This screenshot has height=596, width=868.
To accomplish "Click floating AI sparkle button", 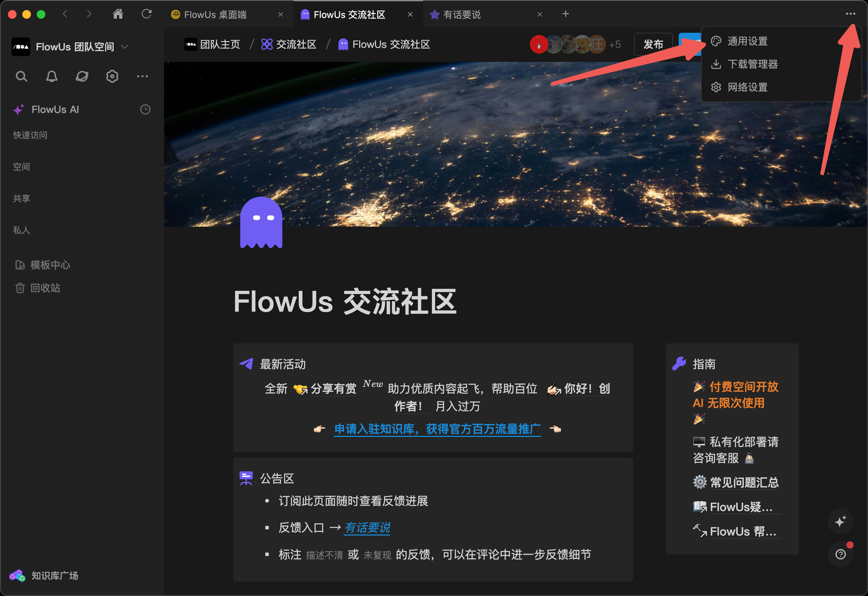I will pyautogui.click(x=840, y=521).
